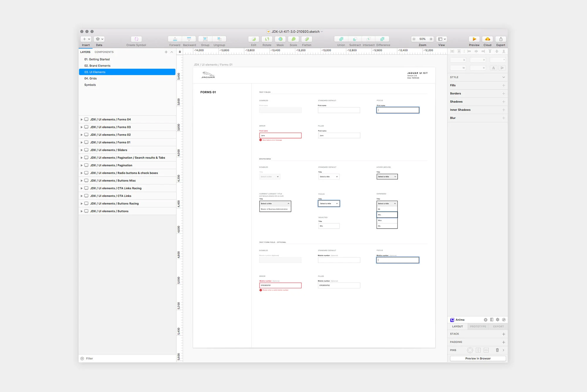Open the Prototype tab in Anima
The width and height of the screenshot is (587, 392).
[478, 327]
